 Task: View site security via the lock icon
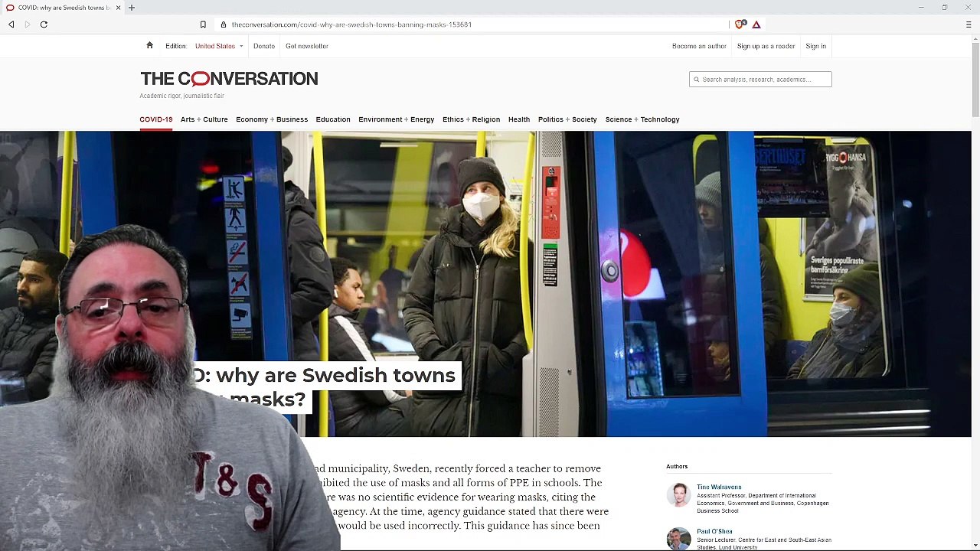(224, 24)
